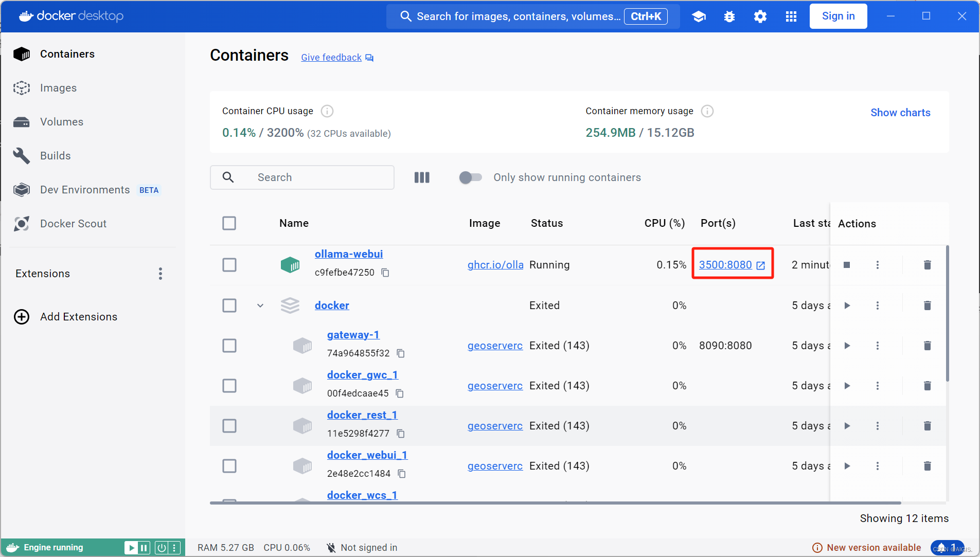Open the apps grid icon in header
Image resolution: width=980 pixels, height=557 pixels.
pyautogui.click(x=791, y=16)
